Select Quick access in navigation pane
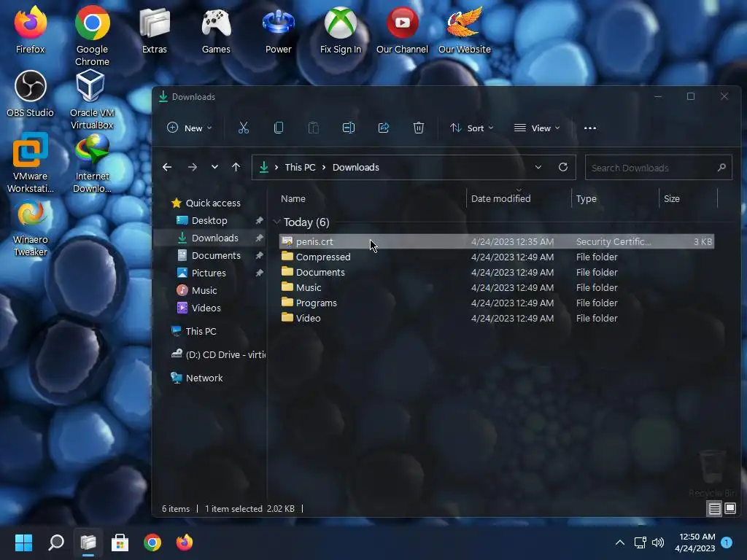Image resolution: width=747 pixels, height=560 pixels. (x=205, y=203)
